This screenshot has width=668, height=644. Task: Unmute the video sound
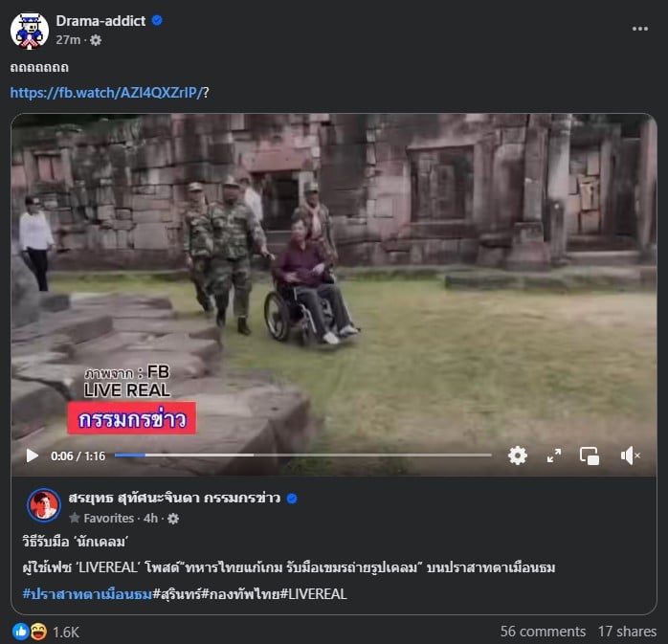click(x=630, y=455)
